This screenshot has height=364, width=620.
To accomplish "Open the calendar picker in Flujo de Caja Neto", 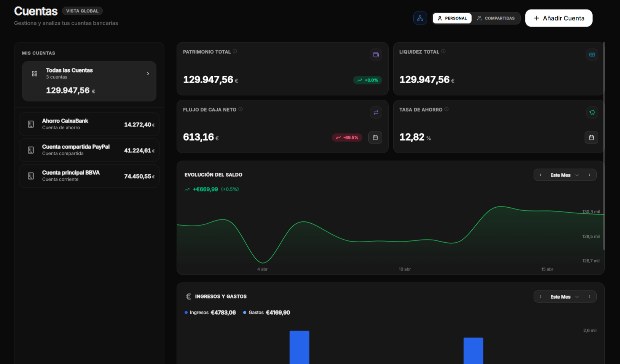I will 375,137.
